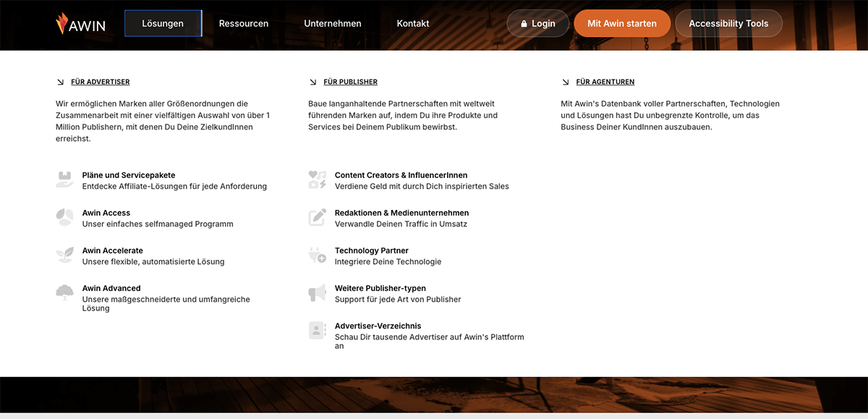Click text 'Verwandle Deinen Traffic in Umsatz'
The image size is (868, 419).
(401, 224)
